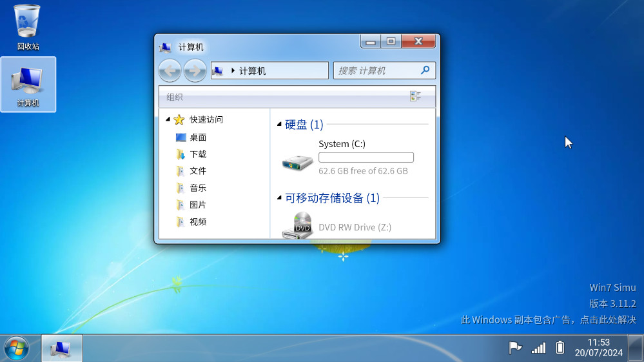This screenshot has width=644, height=362.
Task: Open the Recycle Bin desktop icon
Action: click(x=28, y=27)
